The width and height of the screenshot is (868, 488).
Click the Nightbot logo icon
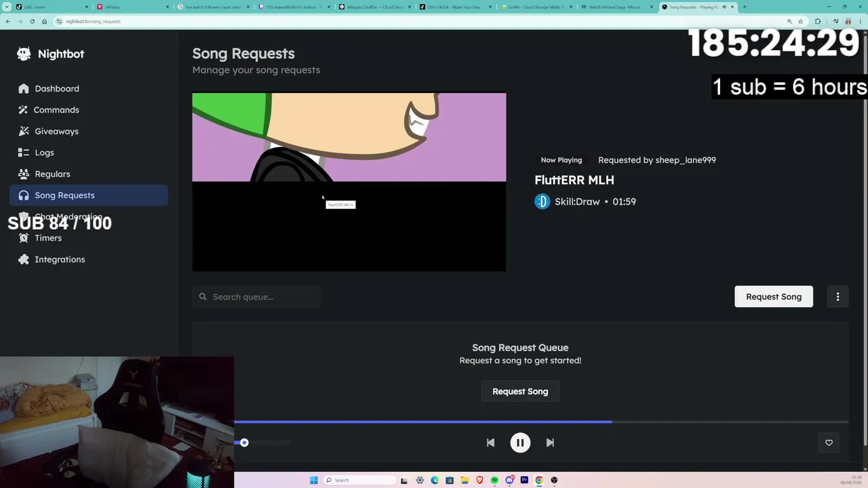pyautogui.click(x=24, y=54)
